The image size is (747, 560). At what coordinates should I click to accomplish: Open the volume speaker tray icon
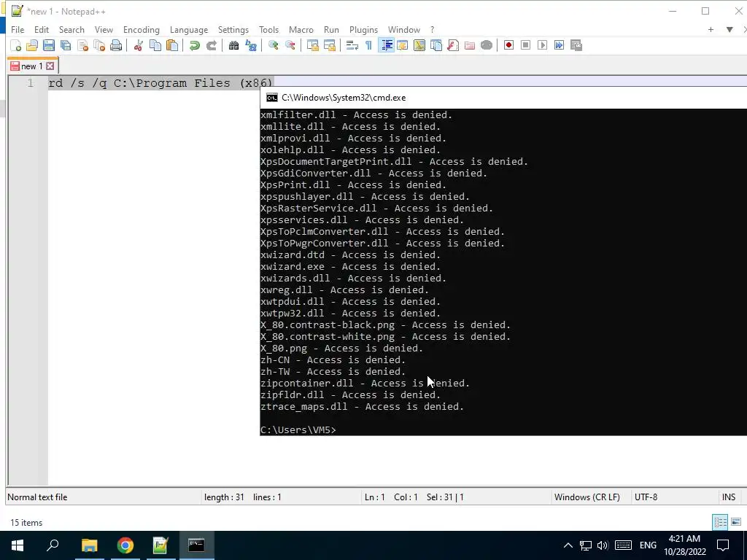(x=603, y=545)
